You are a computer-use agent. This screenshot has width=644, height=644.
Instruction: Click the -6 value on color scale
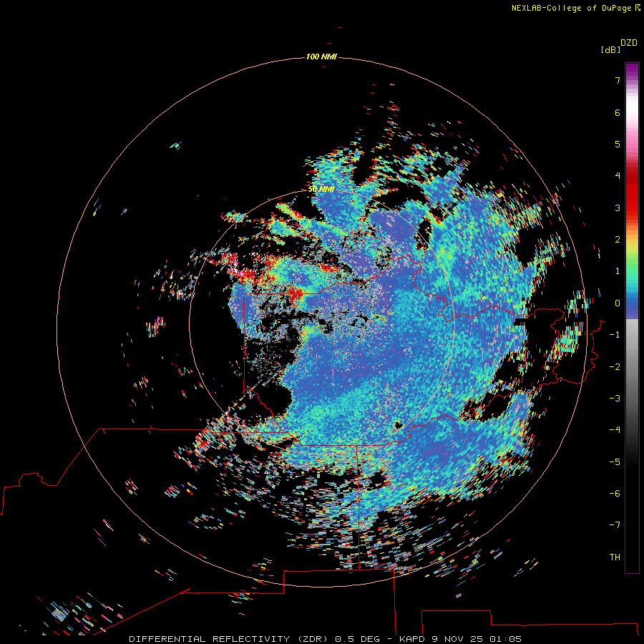tap(615, 494)
